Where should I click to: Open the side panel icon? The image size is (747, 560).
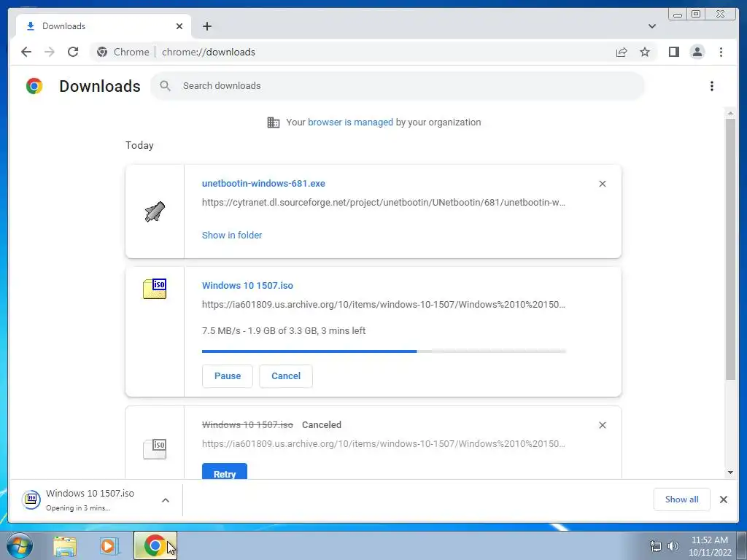673,52
